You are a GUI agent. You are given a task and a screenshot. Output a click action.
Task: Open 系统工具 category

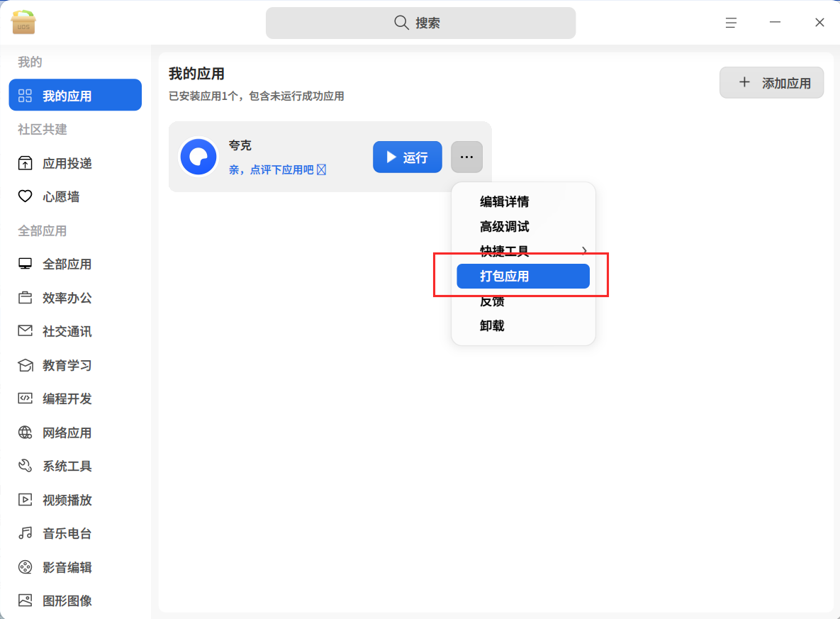tap(76, 467)
